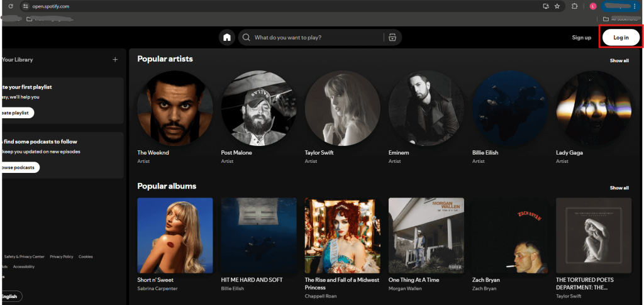
Task: Click Post Malone artist name
Action: [x=236, y=153]
